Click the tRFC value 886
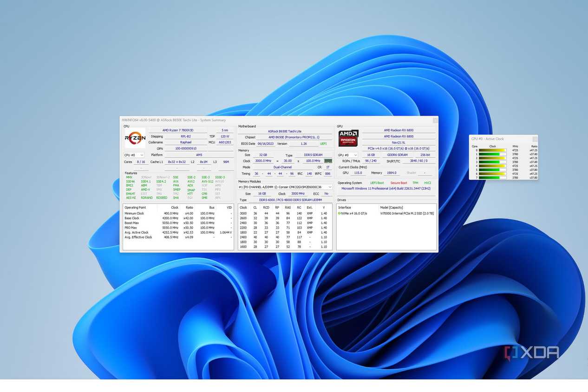The width and height of the screenshot is (588, 392). [328, 174]
